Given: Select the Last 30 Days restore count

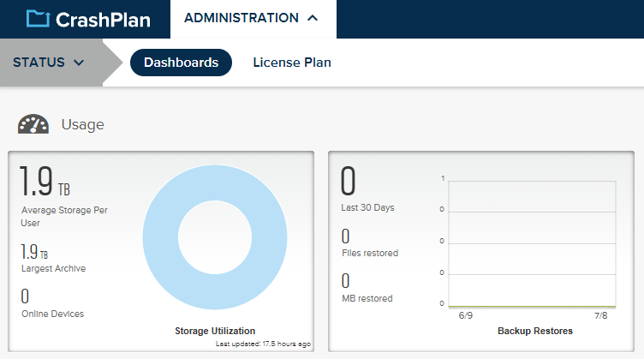Looking at the screenshot, I should pyautogui.click(x=348, y=182).
